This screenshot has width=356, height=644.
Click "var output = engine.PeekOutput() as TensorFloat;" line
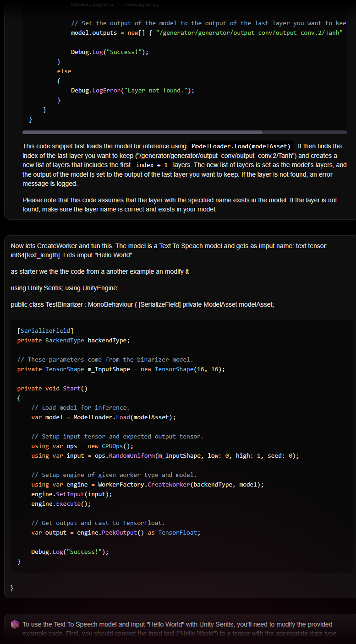(x=115, y=533)
